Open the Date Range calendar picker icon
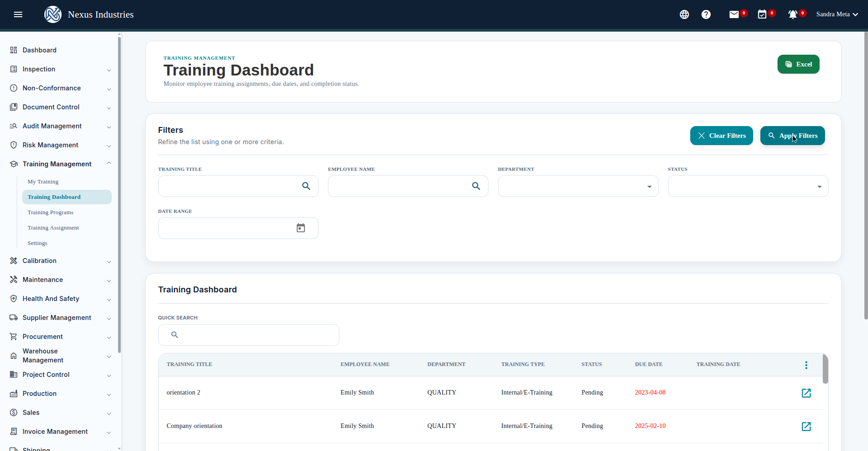 [x=301, y=228]
